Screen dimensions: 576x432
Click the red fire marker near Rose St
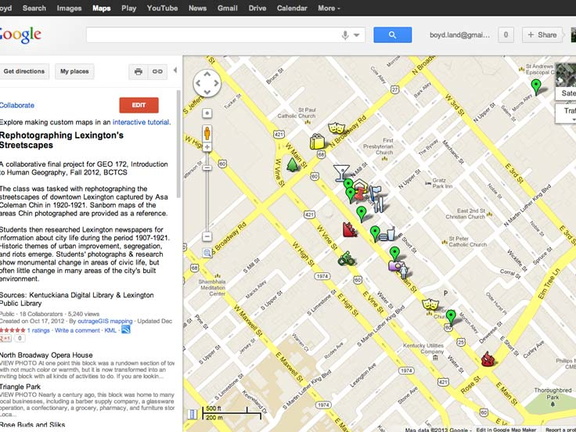488,359
